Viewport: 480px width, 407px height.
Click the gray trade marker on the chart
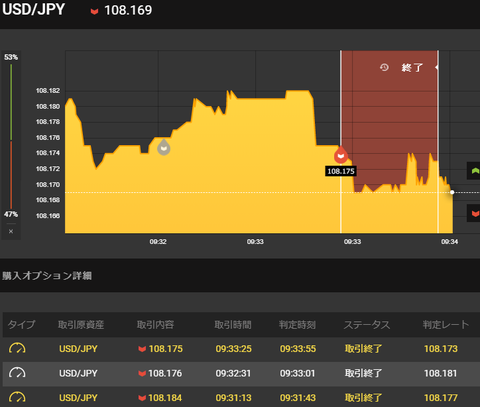[164, 147]
